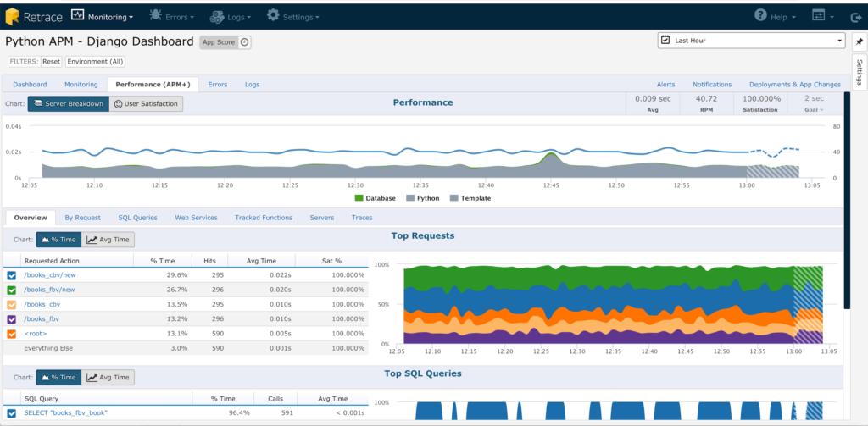
Task: Toggle the /books_fbv row checkbox
Action: tap(12, 319)
